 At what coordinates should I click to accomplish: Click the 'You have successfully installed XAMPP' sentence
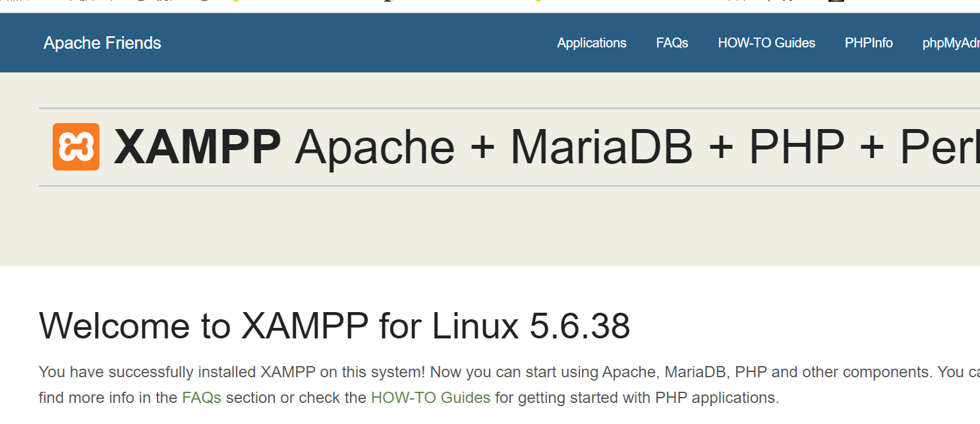(x=232, y=372)
